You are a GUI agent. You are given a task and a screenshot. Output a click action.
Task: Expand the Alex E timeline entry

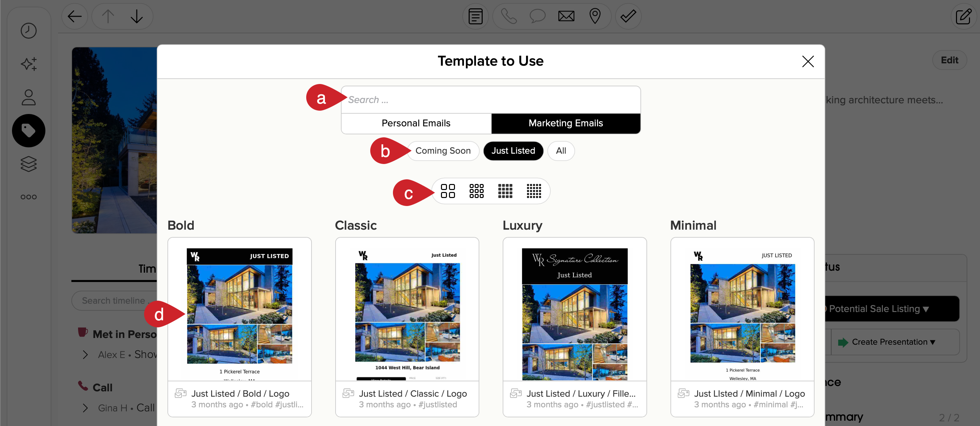click(85, 355)
